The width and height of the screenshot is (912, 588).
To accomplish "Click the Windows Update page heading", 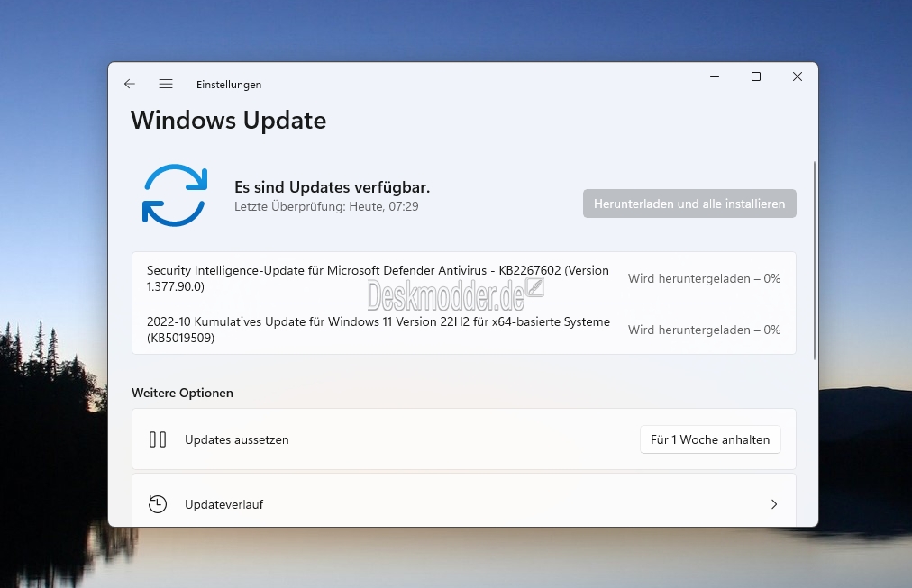I will click(229, 121).
